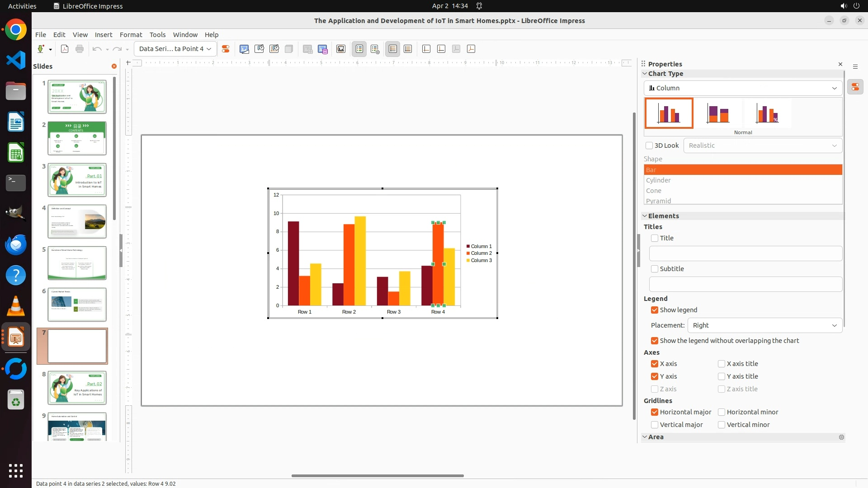Enable the 3D Look checkbox
Screen dimensions: 868x488
(x=649, y=145)
